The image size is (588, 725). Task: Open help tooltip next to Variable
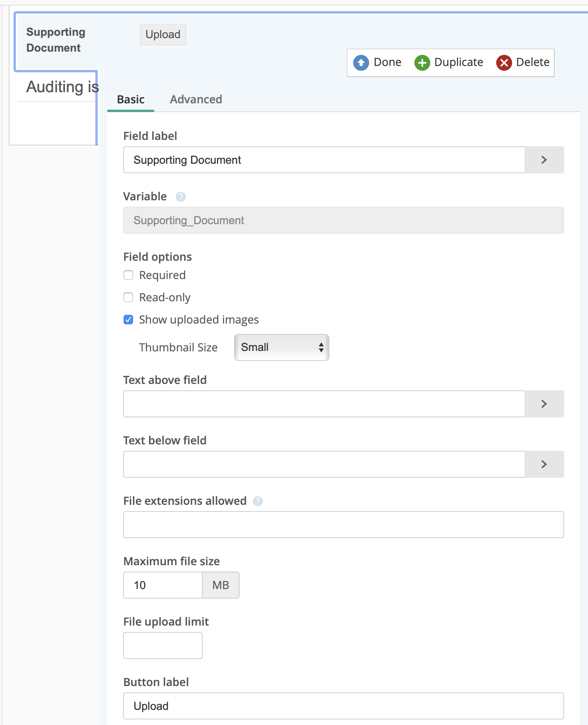tap(181, 197)
